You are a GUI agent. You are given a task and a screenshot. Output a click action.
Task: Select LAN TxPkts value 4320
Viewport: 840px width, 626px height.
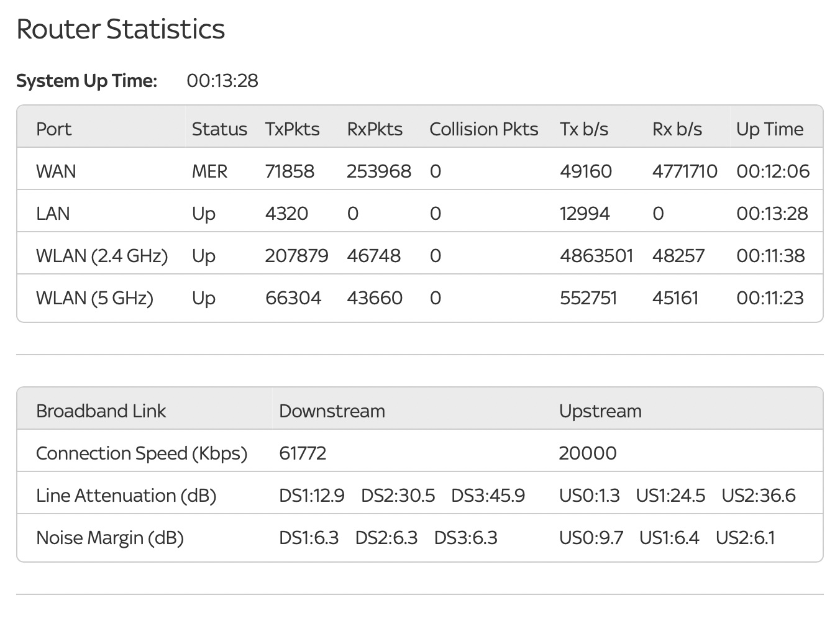click(x=286, y=214)
